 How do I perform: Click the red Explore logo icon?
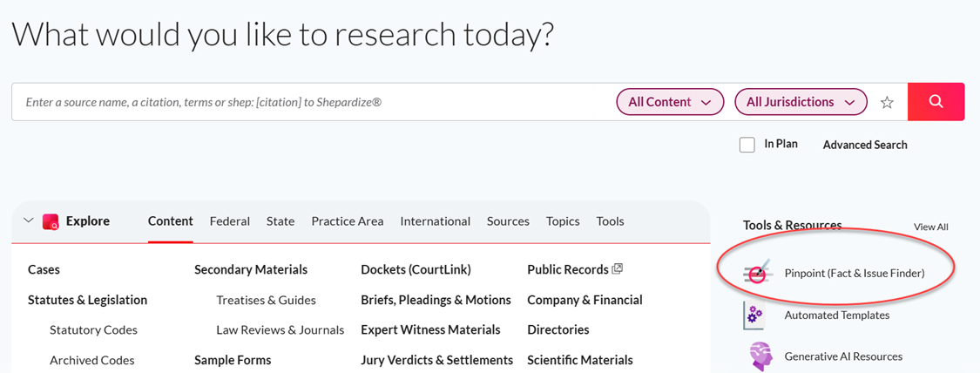pos(51,221)
